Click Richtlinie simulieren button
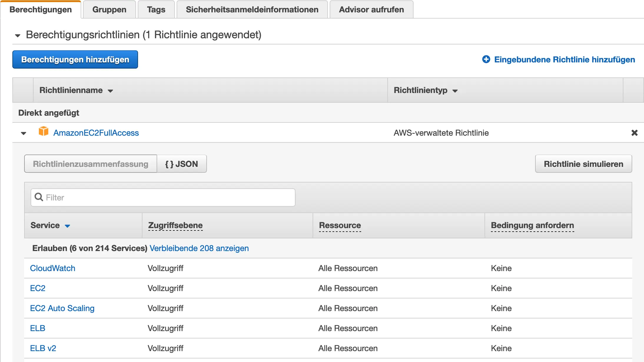Viewport: 644px width, 362px height. click(583, 164)
